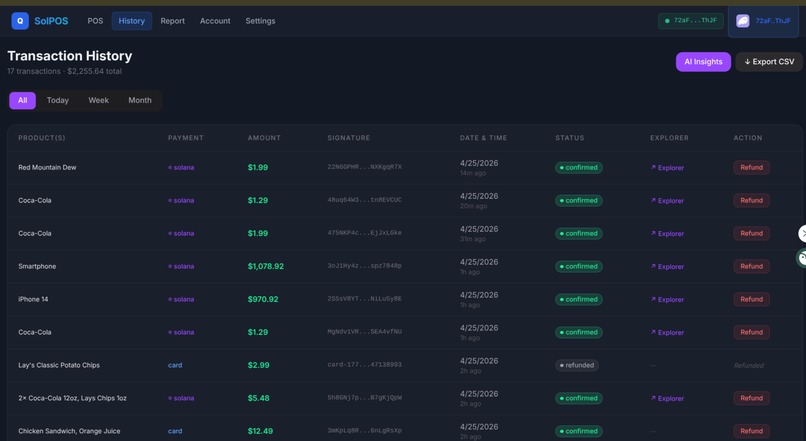Click the PRODUCT(S) column header

pyautogui.click(x=42, y=138)
